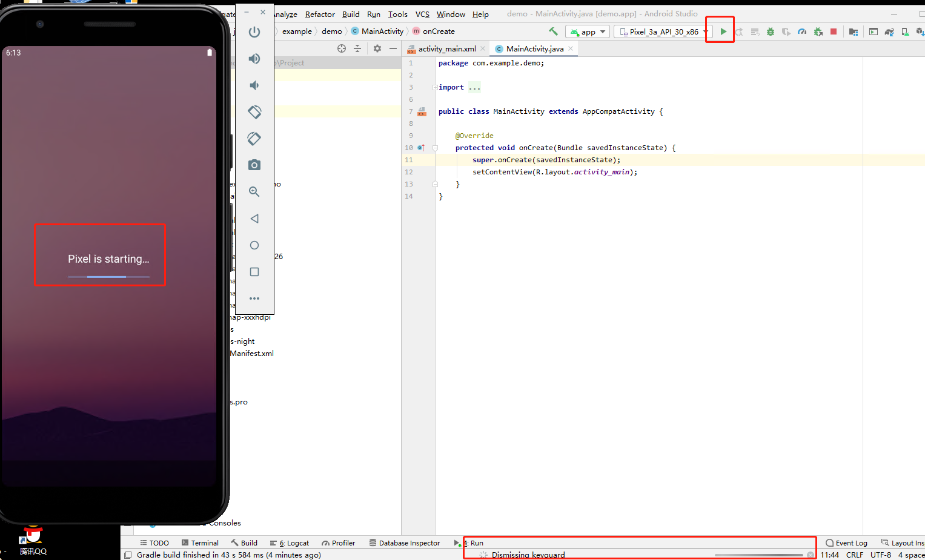The height and width of the screenshot is (560, 925).
Task: Open the Run menu
Action: (x=374, y=15)
